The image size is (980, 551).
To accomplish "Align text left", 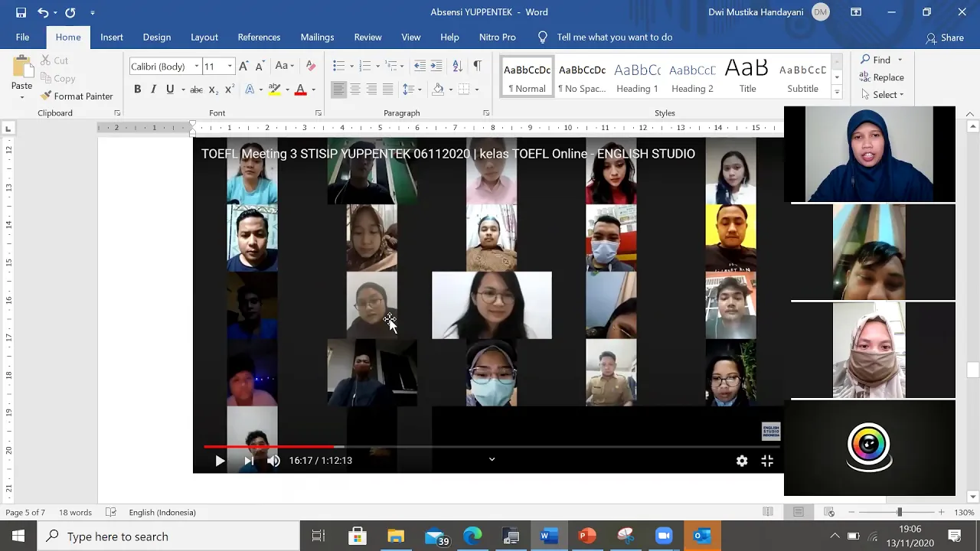I will click(338, 90).
